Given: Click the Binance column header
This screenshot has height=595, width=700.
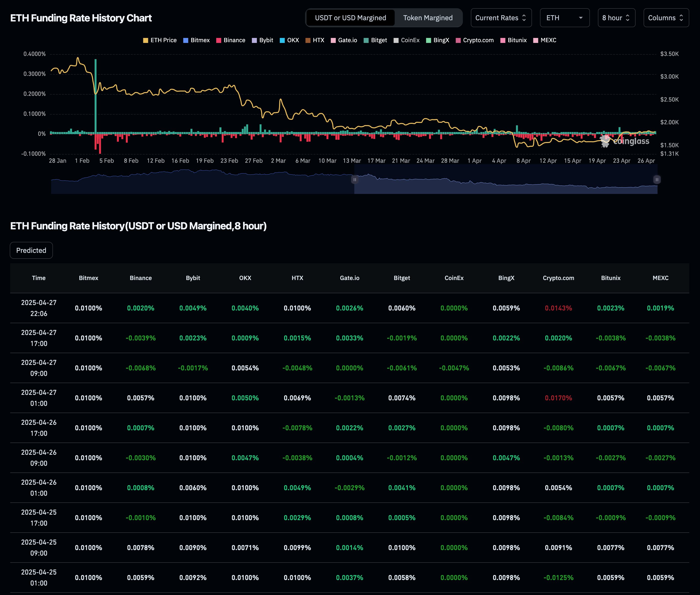Looking at the screenshot, I should [x=141, y=278].
